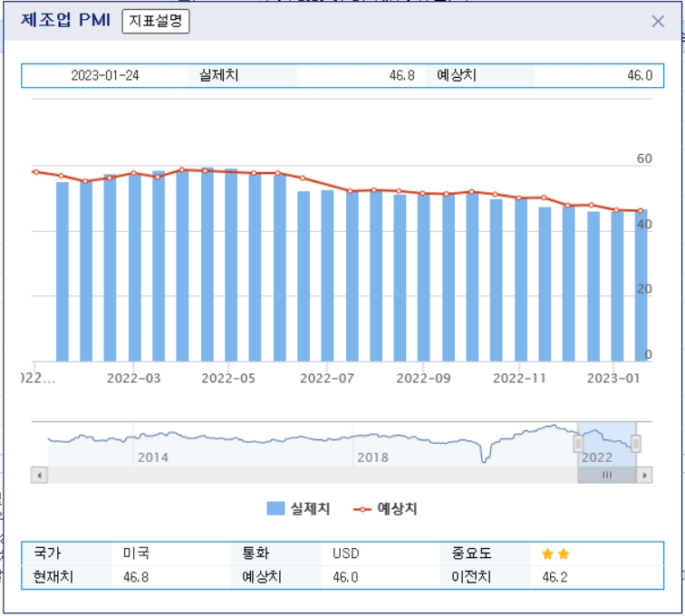Viewport: 685px width, 616px height.
Task: Click the 2022-03 x-axis label
Action: coord(134,378)
